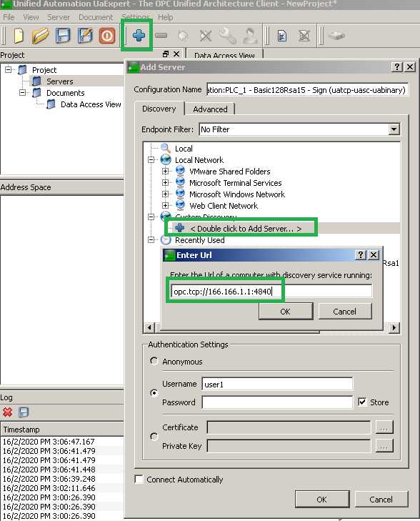
Task: Open the Server menu
Action: [x=59, y=17]
